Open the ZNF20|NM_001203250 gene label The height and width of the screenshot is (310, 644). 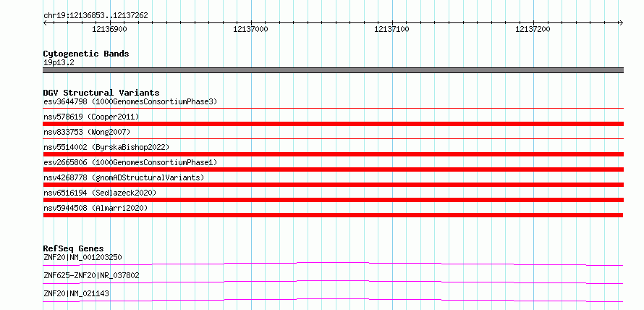[82, 258]
